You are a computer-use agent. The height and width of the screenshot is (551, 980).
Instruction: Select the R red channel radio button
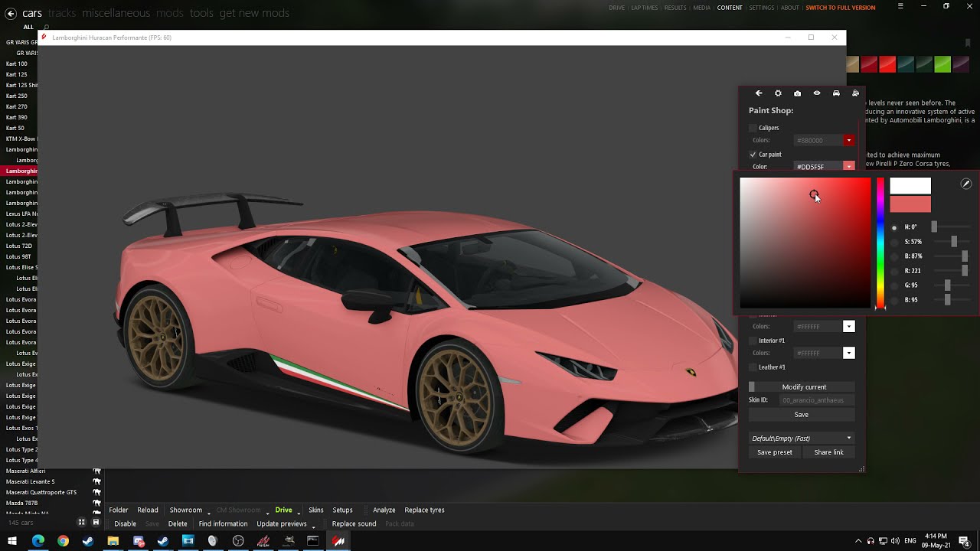[893, 271]
